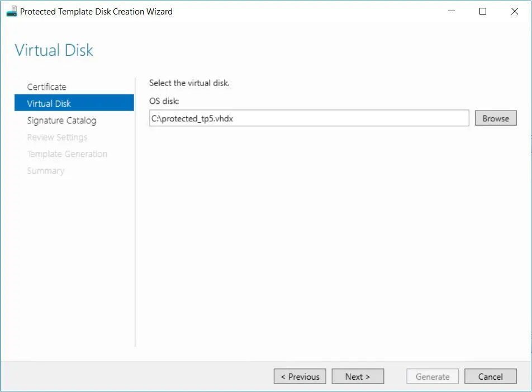
Task: Browse for a virtual disk file
Action: click(496, 118)
